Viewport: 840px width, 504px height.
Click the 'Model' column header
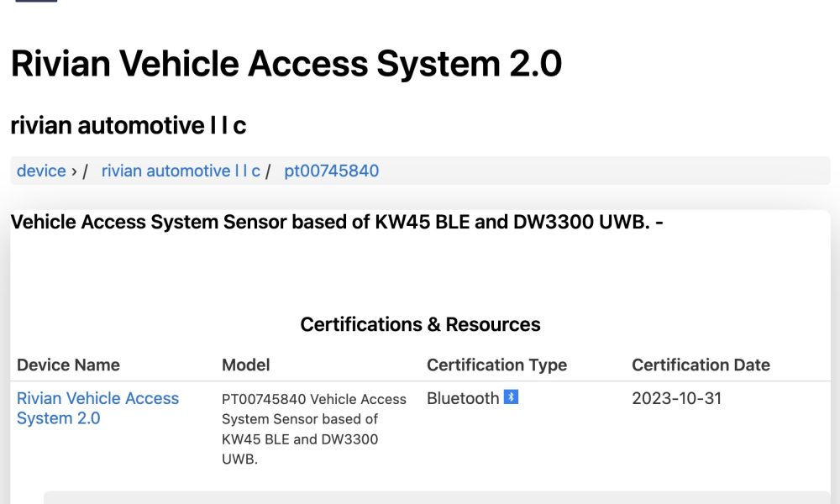[246, 365]
